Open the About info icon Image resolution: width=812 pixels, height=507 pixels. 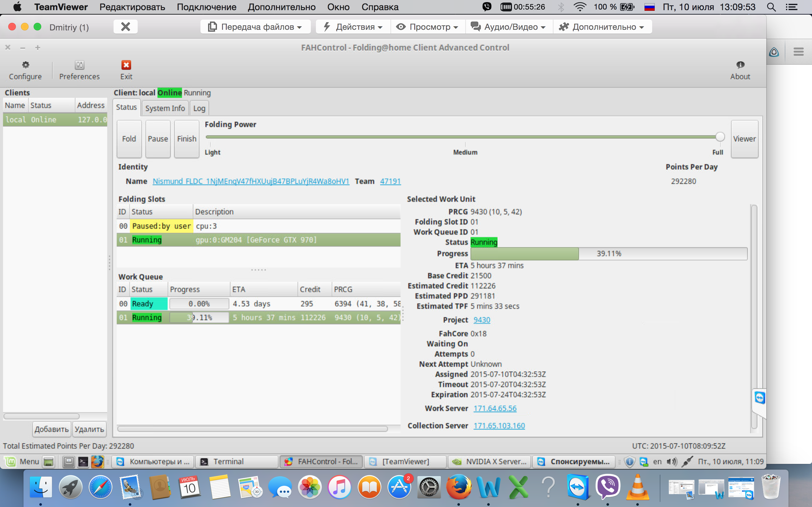(740, 65)
